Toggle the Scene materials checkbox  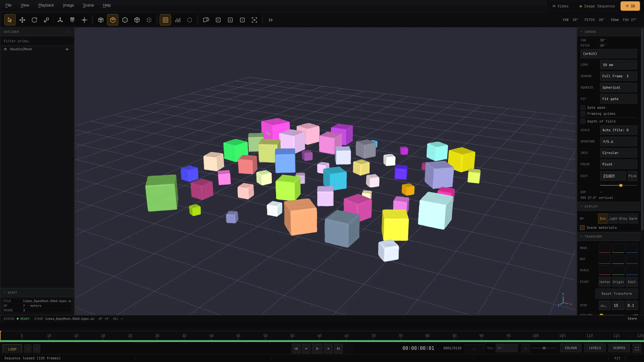point(582,228)
